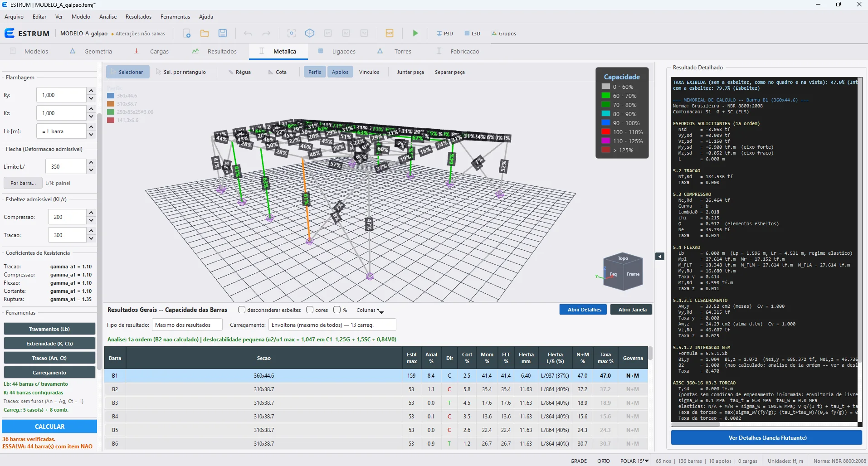Switch to the Ligacoes tab
Image resolution: width=868 pixels, height=466 pixels.
click(x=337, y=52)
